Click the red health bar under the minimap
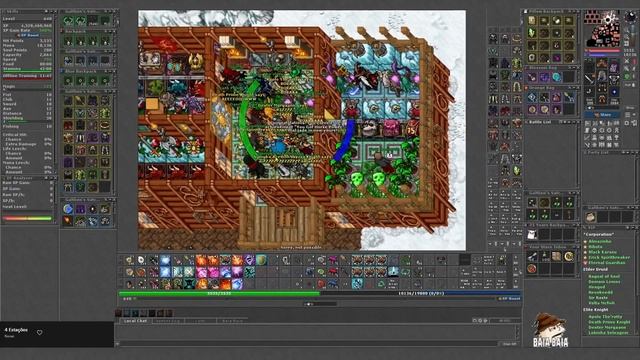Viewport: 640px width, 360px height. (x=602, y=51)
